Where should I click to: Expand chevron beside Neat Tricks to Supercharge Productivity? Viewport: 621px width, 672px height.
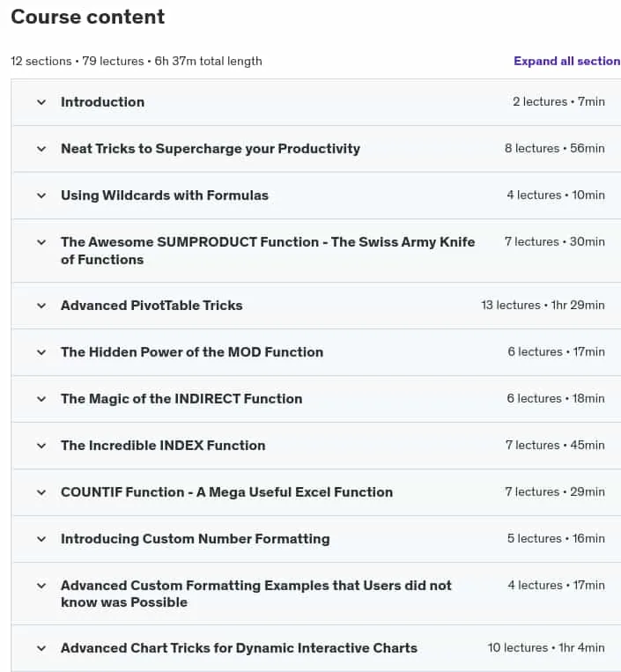41,149
